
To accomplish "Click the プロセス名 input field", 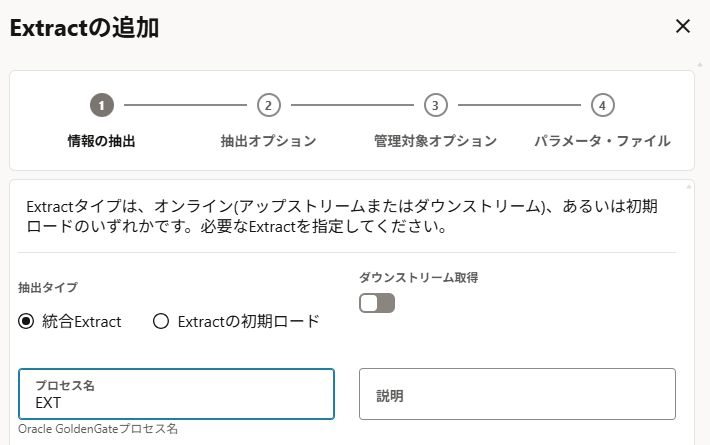I will click(x=176, y=403).
